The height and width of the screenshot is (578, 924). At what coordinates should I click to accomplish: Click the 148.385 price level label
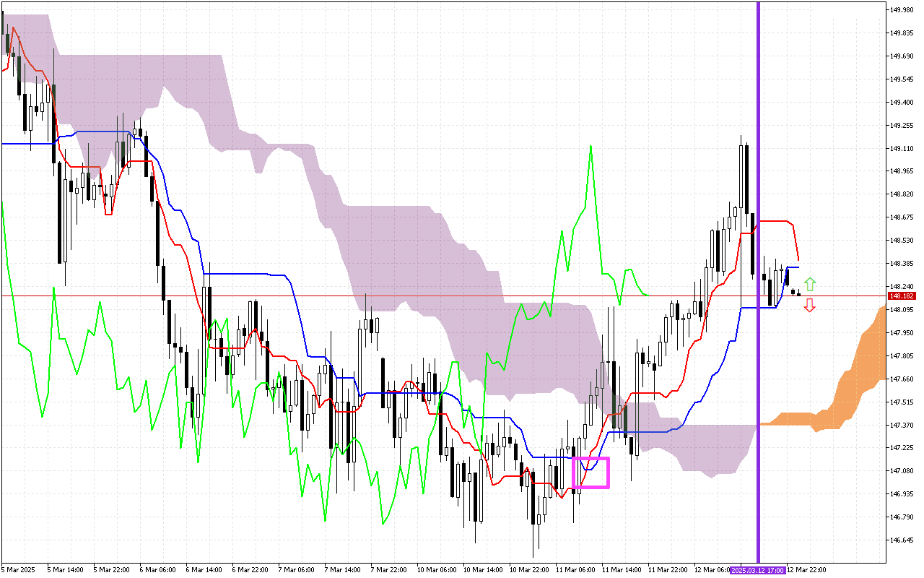[x=902, y=264]
